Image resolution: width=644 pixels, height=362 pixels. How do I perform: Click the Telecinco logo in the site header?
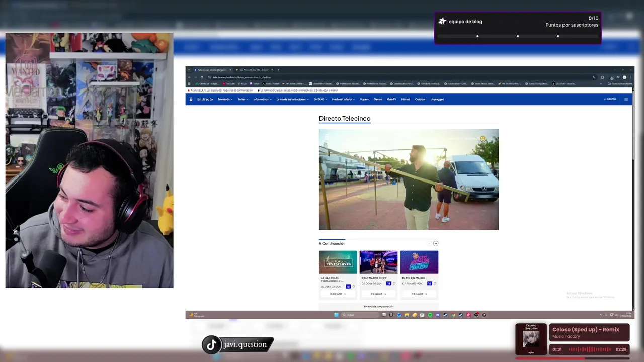[191, 99]
